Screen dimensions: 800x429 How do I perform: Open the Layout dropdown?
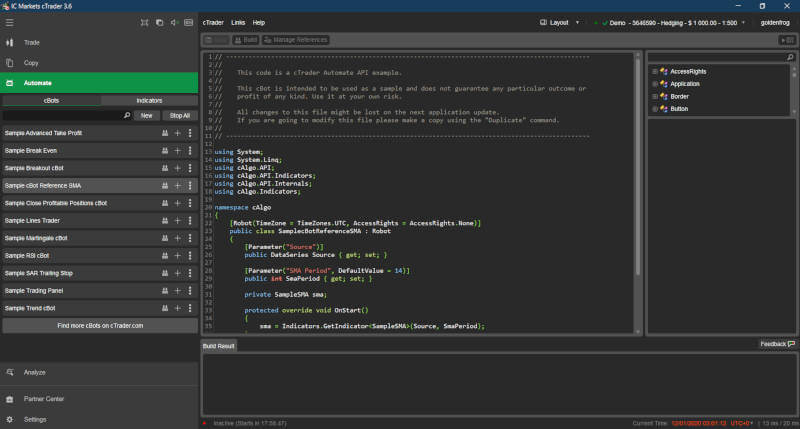coord(558,22)
